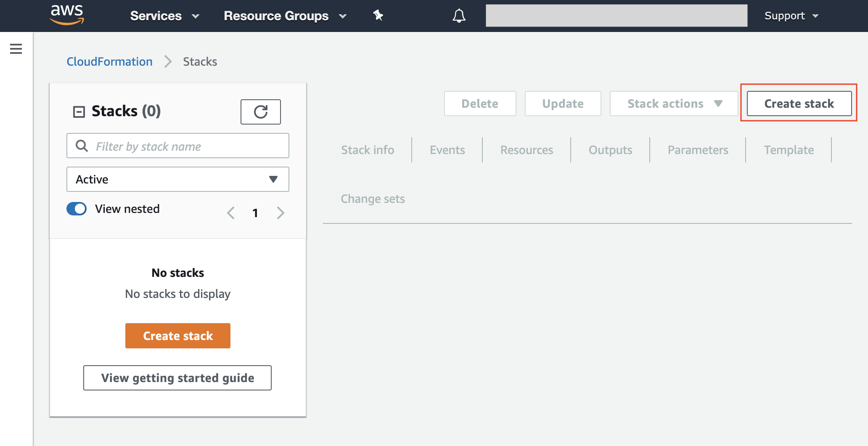This screenshot has width=868, height=446.
Task: Open the Support dropdown menu
Action: tap(791, 16)
